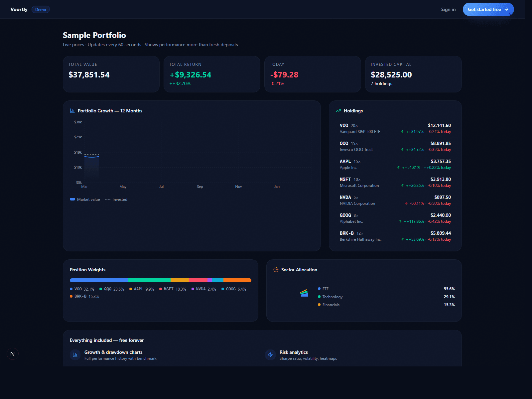The height and width of the screenshot is (399, 532).
Task: Click the arrow inside Get started free button
Action: pos(507,9)
